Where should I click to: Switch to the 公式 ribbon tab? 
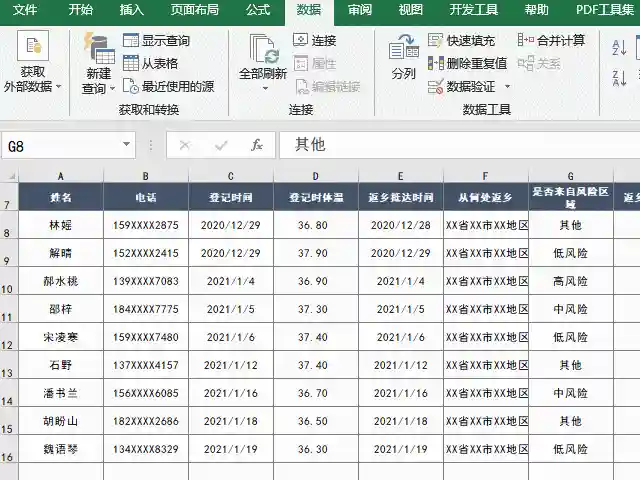258,10
